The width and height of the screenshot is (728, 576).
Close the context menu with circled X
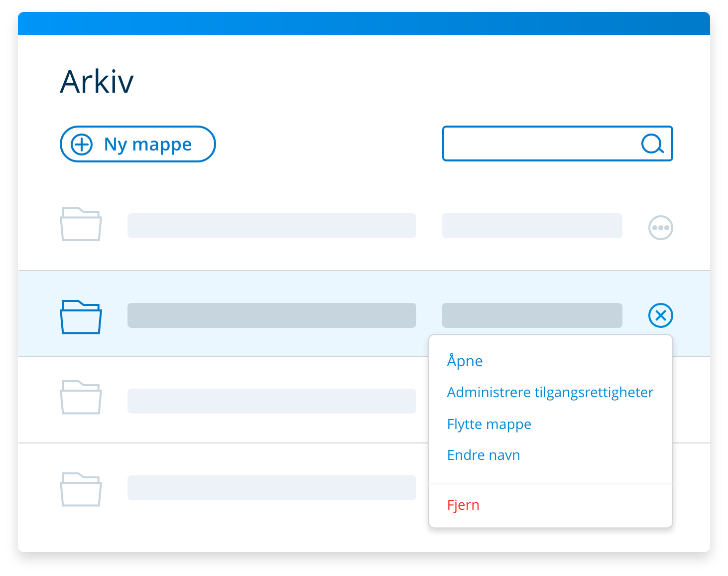[x=660, y=315]
